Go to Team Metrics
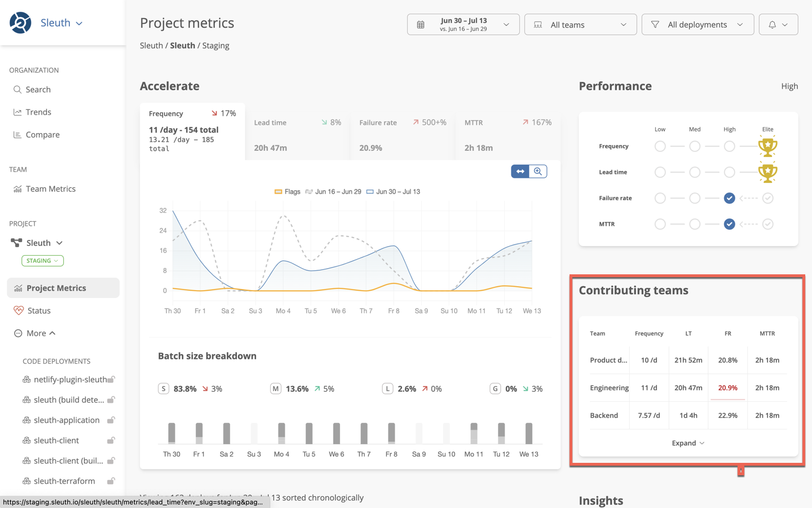Viewport: 812px width, 508px height. pyautogui.click(x=50, y=189)
